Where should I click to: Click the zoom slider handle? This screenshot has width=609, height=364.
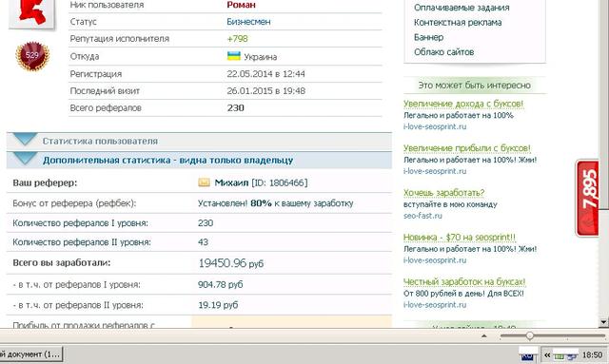click(529, 335)
